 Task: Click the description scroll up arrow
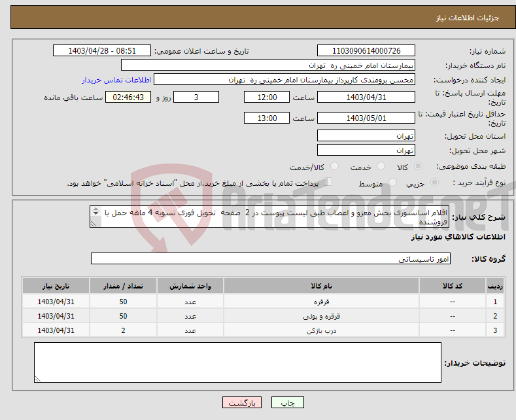(x=95, y=209)
